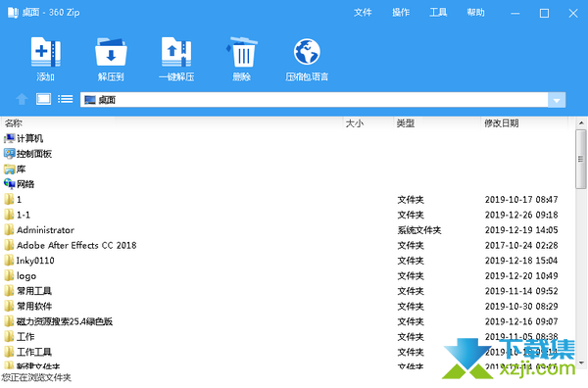Image resolution: width=588 pixels, height=388 pixels.
Task: Switch to list view mode
Action: point(66,99)
